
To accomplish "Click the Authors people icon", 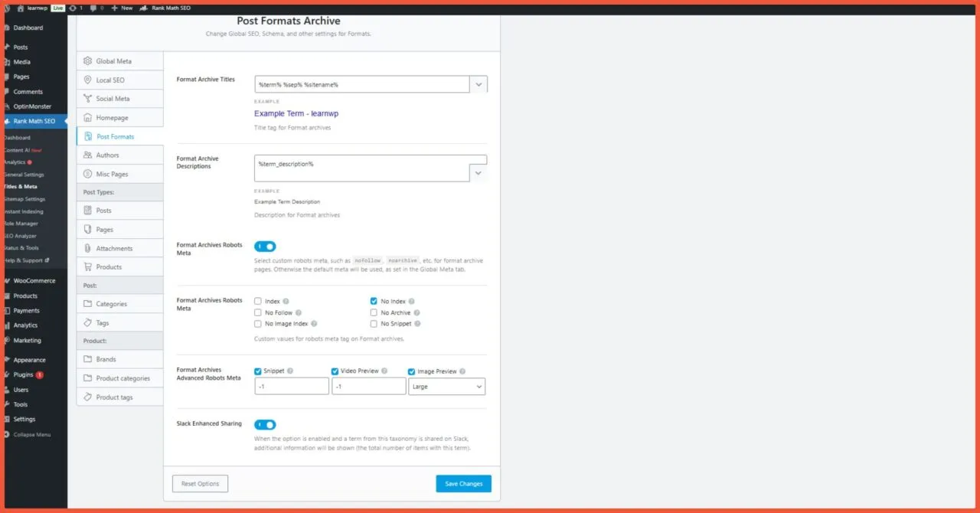I will [88, 155].
